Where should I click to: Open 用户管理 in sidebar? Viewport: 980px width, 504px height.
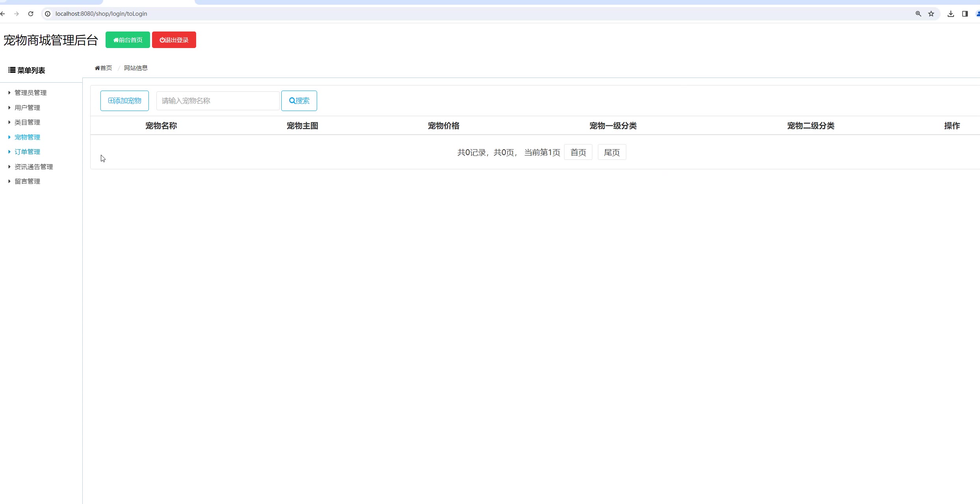pyautogui.click(x=27, y=107)
